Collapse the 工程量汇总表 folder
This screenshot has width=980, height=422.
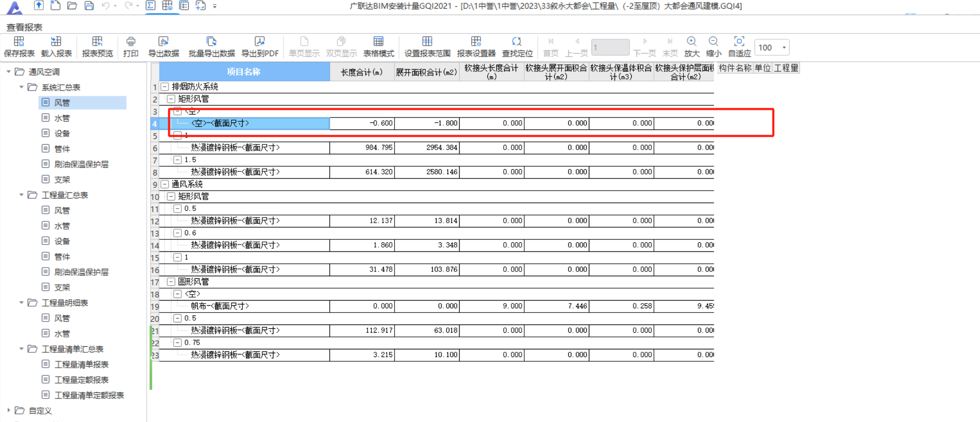(x=21, y=195)
